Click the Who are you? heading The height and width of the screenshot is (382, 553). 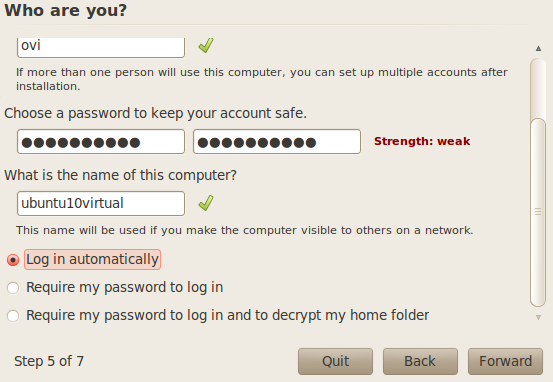click(66, 10)
